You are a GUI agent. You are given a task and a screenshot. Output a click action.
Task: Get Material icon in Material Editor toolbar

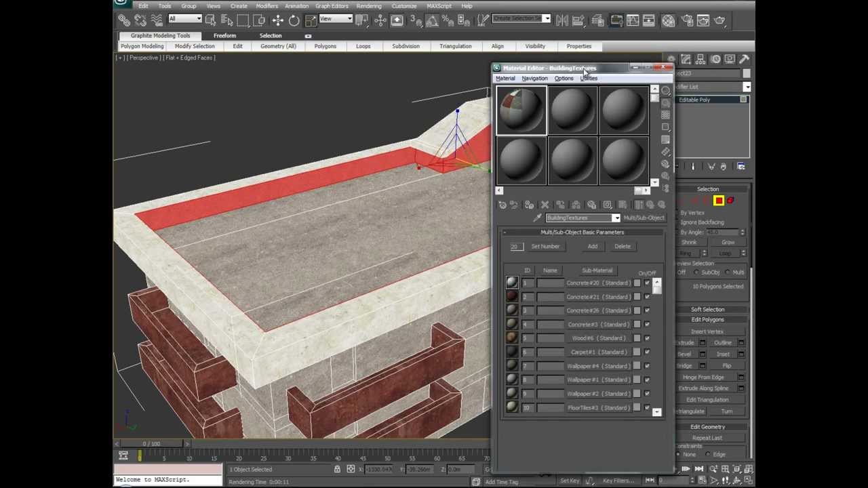pyautogui.click(x=502, y=205)
